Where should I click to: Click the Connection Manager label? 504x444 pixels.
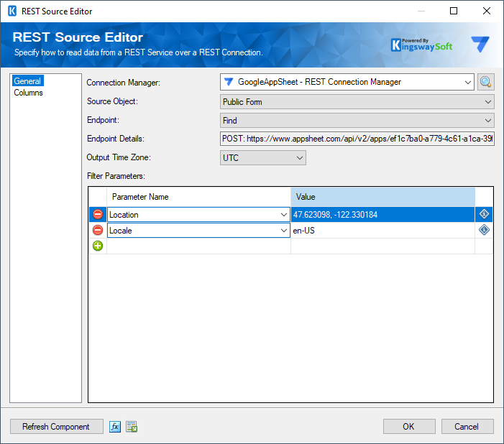click(x=124, y=83)
